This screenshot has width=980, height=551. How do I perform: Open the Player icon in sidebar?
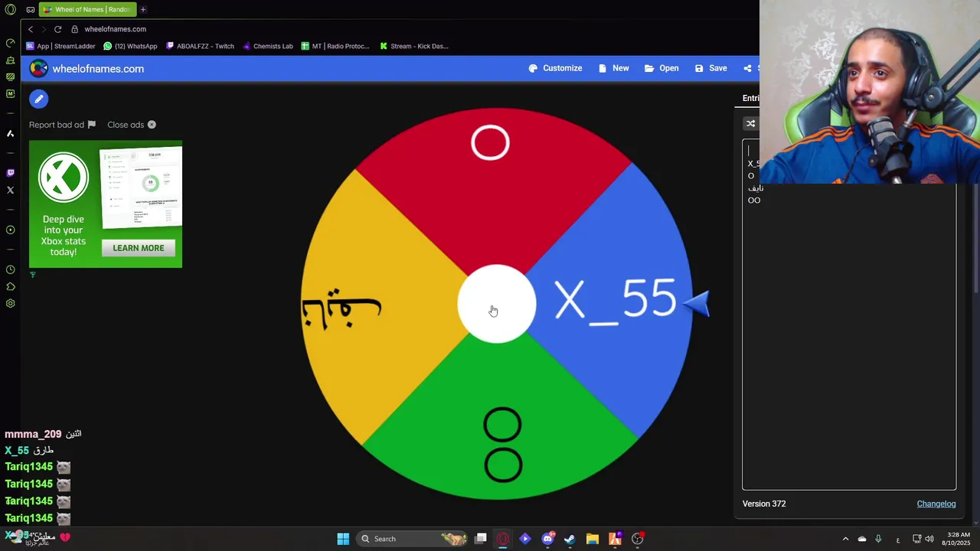[x=11, y=230]
